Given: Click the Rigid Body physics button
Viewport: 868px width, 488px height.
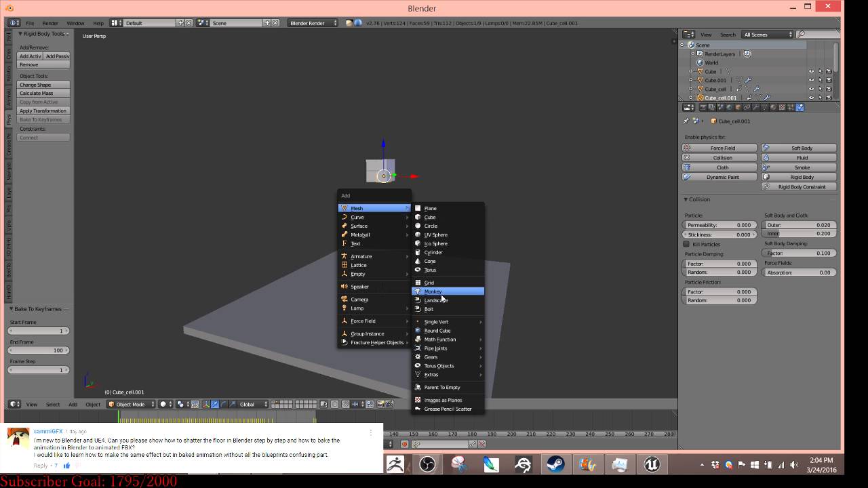Looking at the screenshot, I should [799, 177].
